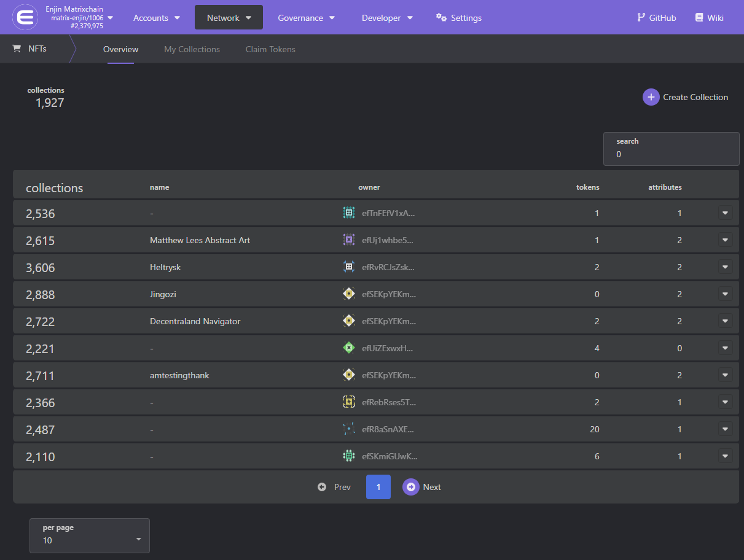Click the Next page arrow icon
Viewport: 744px width, 560px height.
click(x=411, y=487)
